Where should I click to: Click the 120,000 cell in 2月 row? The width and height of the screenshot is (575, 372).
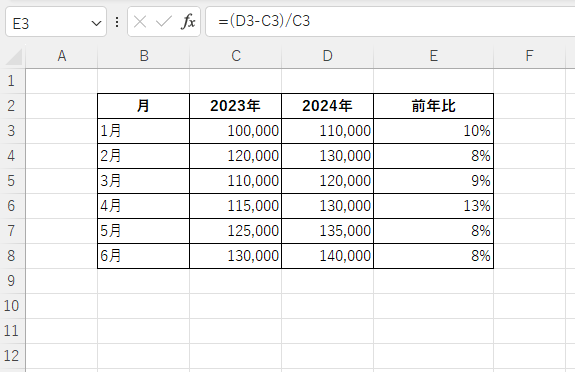[235, 156]
